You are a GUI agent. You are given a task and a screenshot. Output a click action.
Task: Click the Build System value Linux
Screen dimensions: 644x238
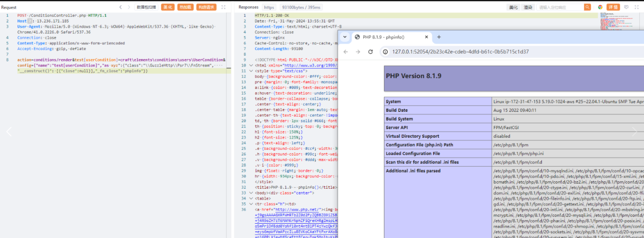499,119
